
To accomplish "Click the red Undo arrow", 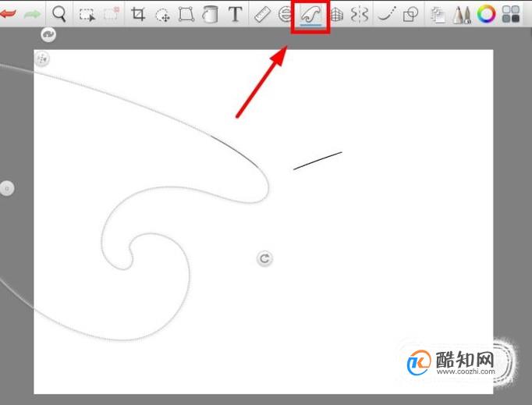I will (x=8, y=14).
